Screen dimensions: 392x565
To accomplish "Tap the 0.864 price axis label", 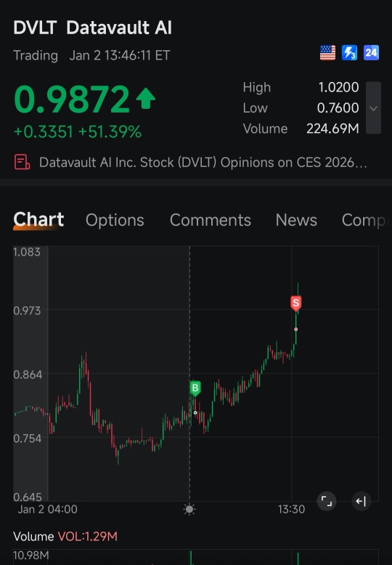I will [x=28, y=375].
